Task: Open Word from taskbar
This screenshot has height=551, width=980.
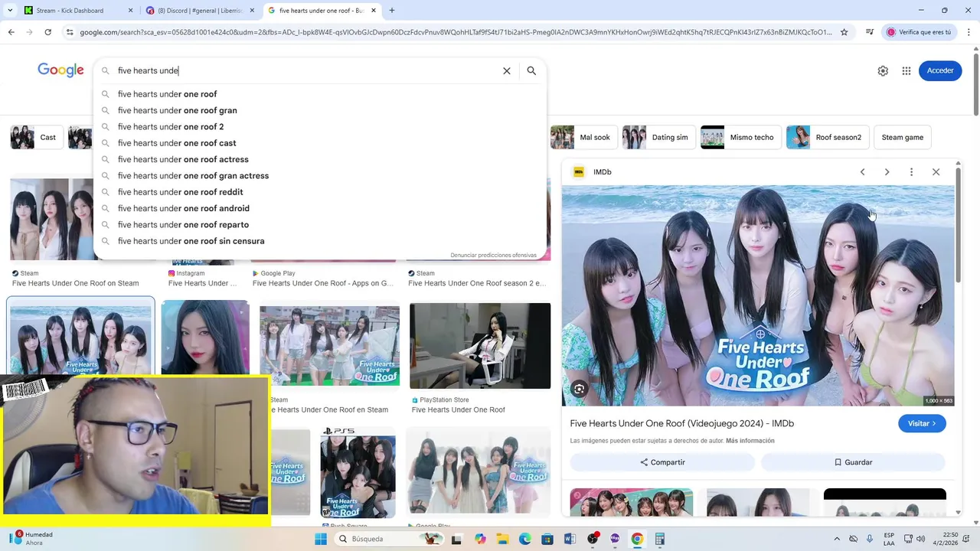Action: tap(570, 539)
